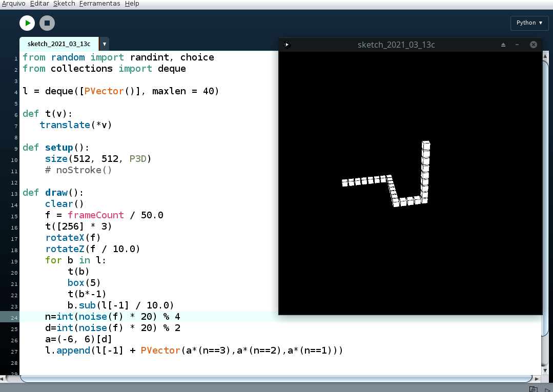
Task: Click the 'rotateZ(f / 10.0)' line
Action: pos(93,249)
